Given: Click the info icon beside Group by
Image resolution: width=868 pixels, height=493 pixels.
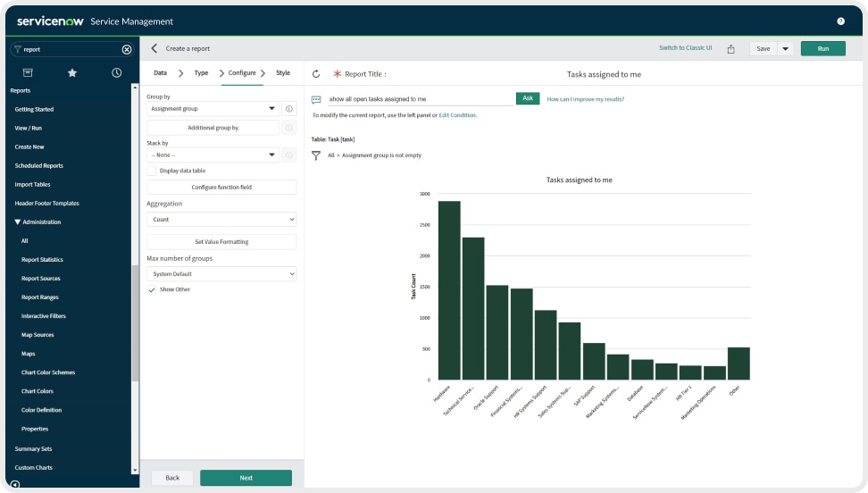Looking at the screenshot, I should tap(289, 109).
